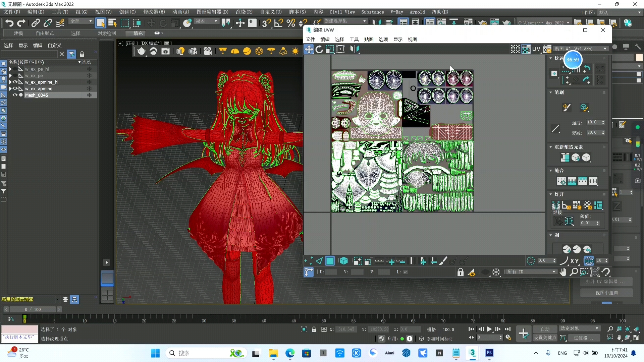Click the Select Object tool in main toolbar
Image resolution: width=644 pixels, height=362 pixels.
coord(100,23)
